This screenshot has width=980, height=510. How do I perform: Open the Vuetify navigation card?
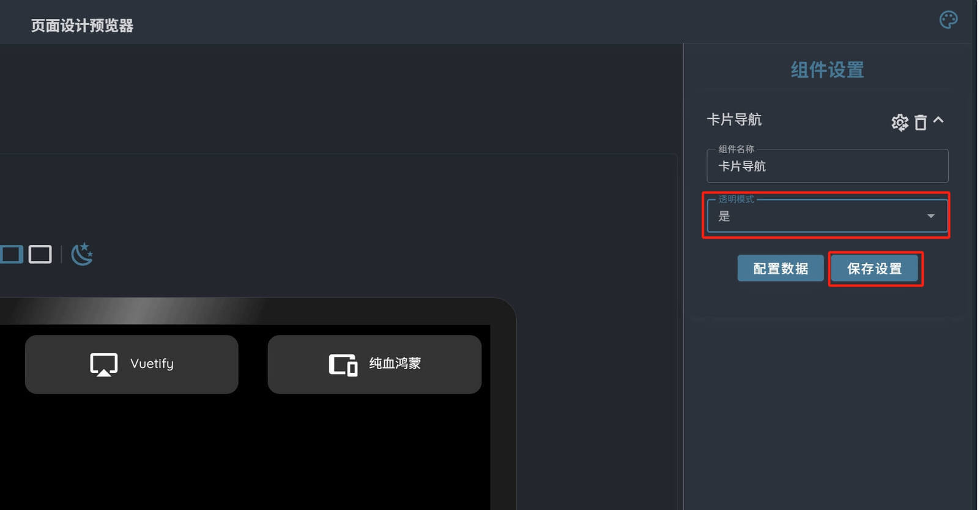[132, 364]
